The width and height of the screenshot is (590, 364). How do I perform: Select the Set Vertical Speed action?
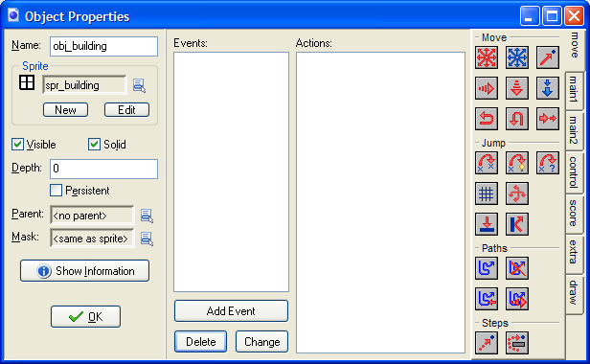point(517,88)
